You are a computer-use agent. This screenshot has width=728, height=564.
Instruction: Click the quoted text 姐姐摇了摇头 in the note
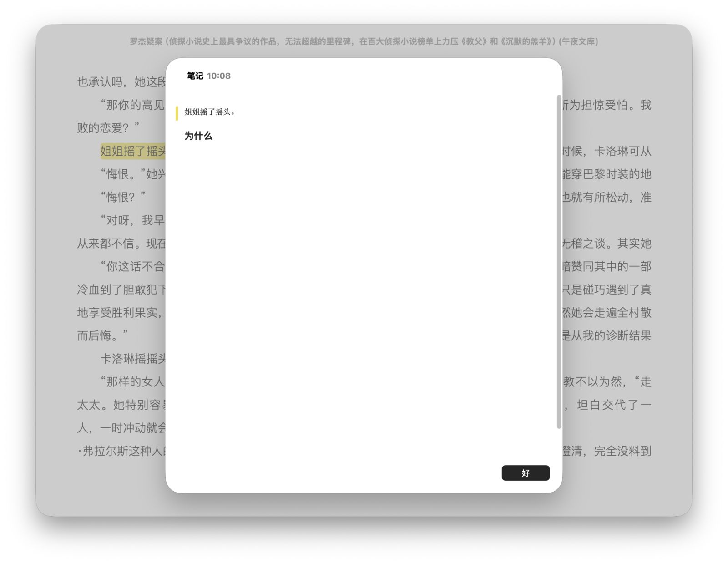209,112
